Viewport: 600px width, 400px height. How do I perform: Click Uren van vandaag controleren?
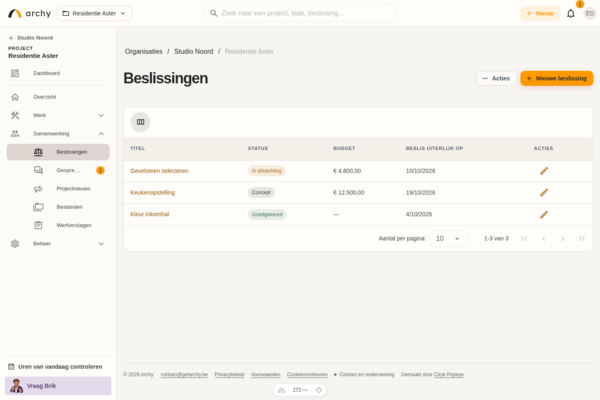click(x=55, y=367)
